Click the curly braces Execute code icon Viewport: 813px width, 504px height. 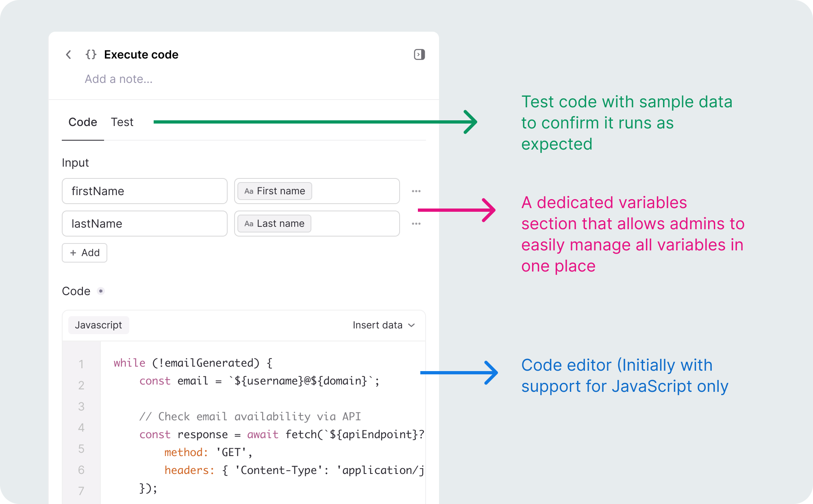[x=91, y=54]
